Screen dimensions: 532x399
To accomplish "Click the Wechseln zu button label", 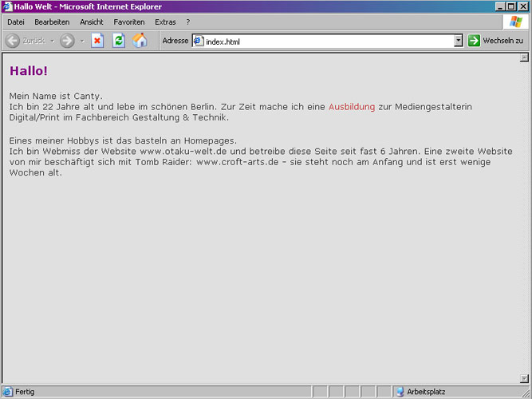I will 502,41.
